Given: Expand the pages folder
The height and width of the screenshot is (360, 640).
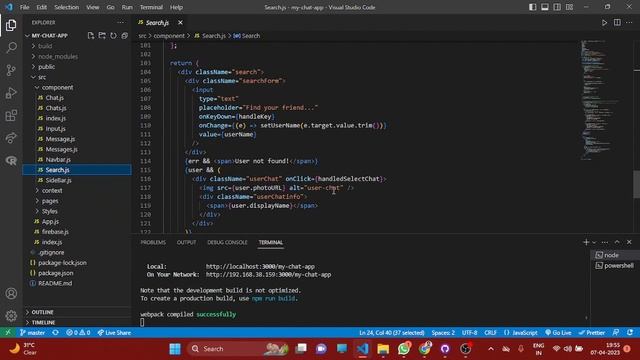Looking at the screenshot, I should [50, 201].
